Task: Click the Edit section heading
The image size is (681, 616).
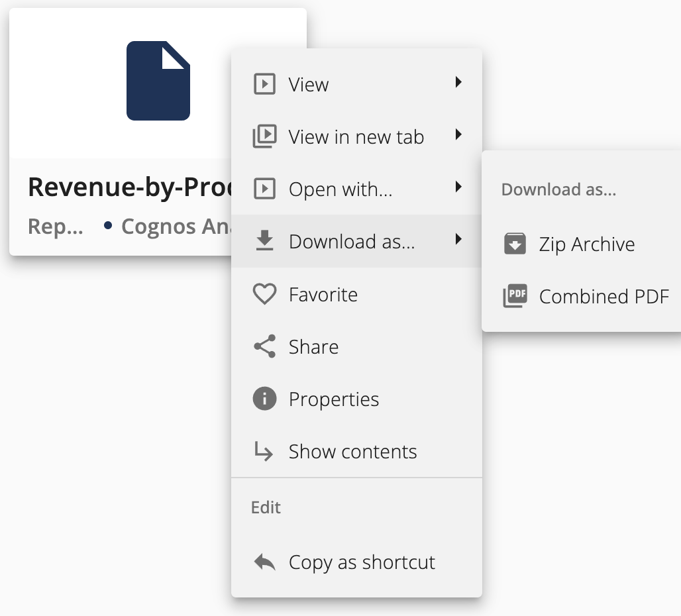Action: pyautogui.click(x=266, y=507)
